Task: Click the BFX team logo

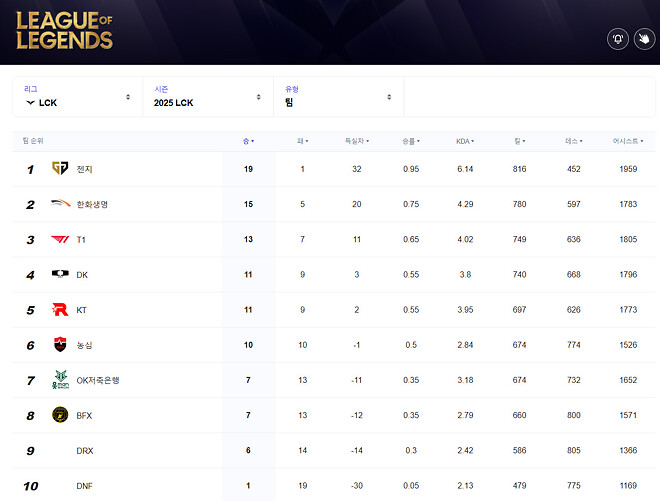Action: [60, 415]
